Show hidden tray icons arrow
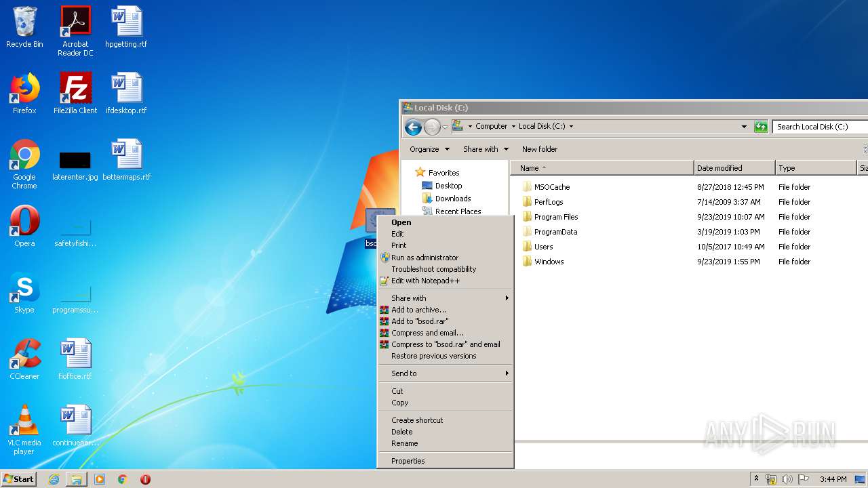The image size is (868, 488). pyautogui.click(x=756, y=479)
